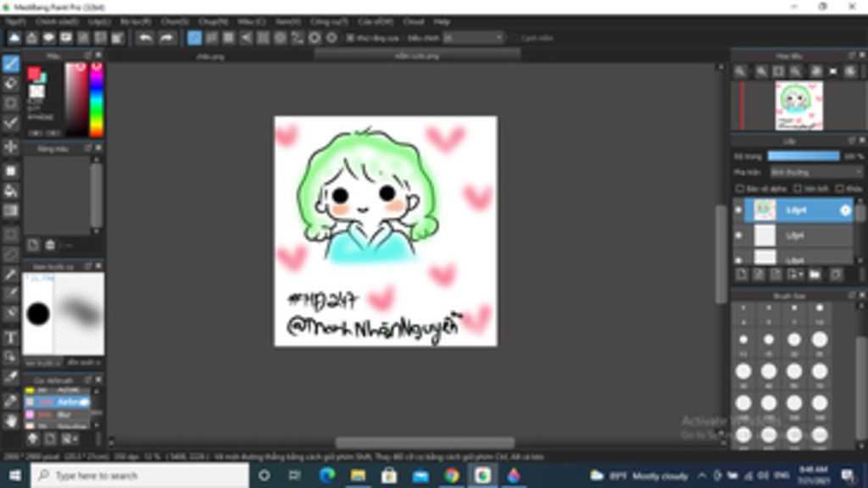Toggle Khử răng cưa anti-aliasing checkbox
Image resolution: width=868 pixels, height=488 pixels.
pos(350,38)
